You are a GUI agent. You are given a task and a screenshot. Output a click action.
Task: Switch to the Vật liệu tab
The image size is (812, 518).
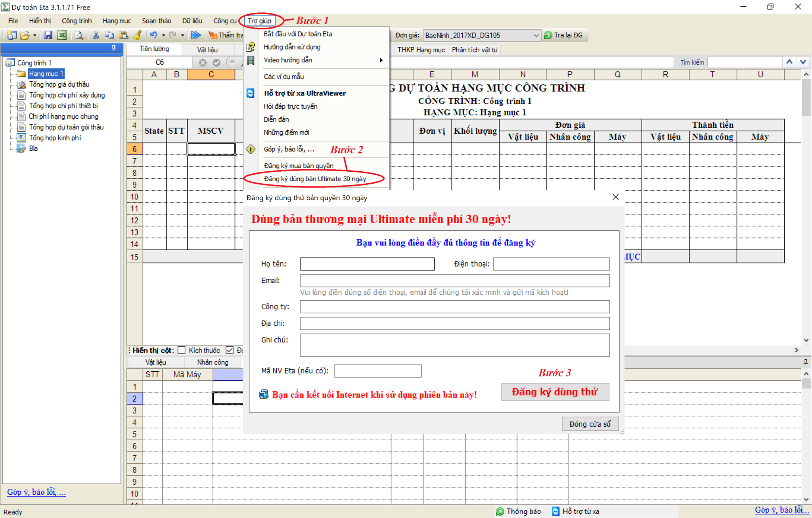[207, 50]
